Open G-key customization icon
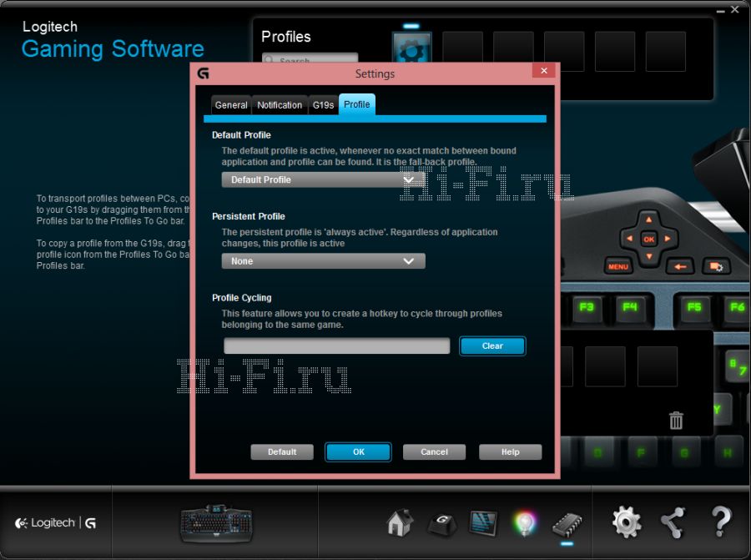Screen dimensions: 751x560 (x=442, y=523)
